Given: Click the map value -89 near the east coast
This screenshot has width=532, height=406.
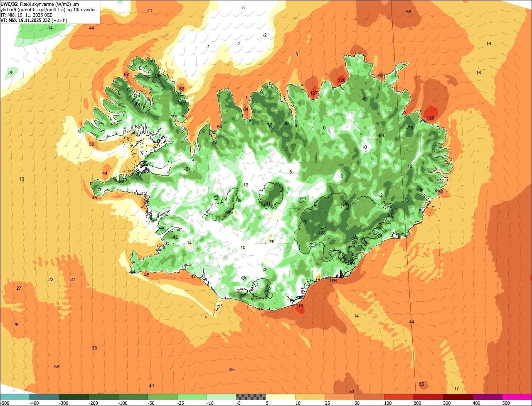Looking at the screenshot, I should [420, 189].
